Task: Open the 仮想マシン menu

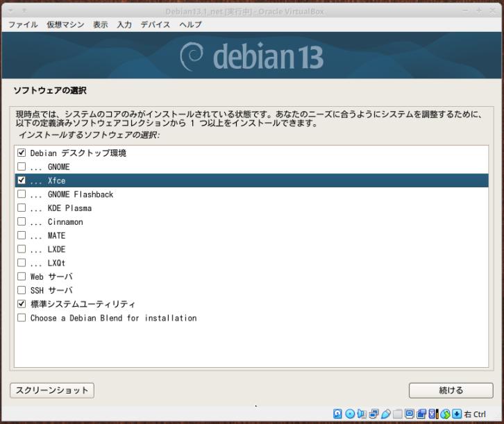Action: [65, 24]
